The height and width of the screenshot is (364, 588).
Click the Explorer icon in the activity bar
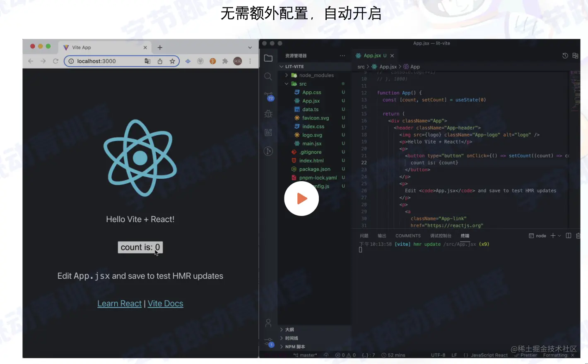click(x=268, y=58)
